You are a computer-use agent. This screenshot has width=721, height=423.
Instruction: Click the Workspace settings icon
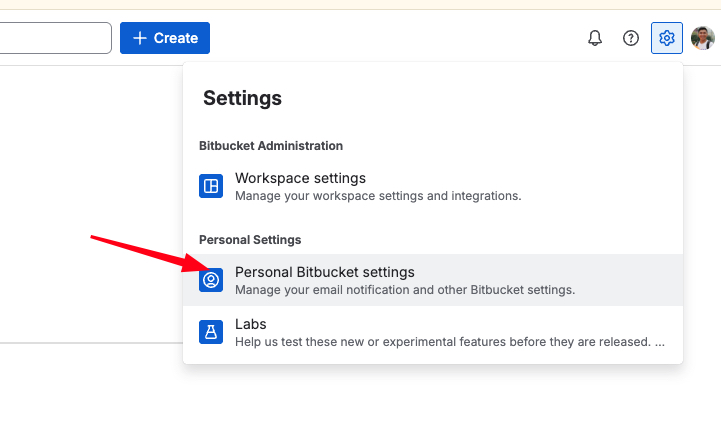pyautogui.click(x=211, y=186)
